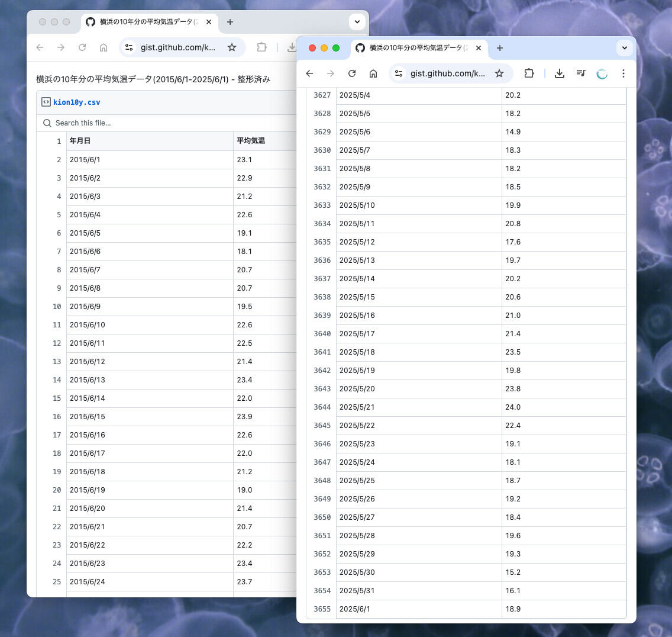Click the 2025/5/30 date cell

[x=419, y=572]
